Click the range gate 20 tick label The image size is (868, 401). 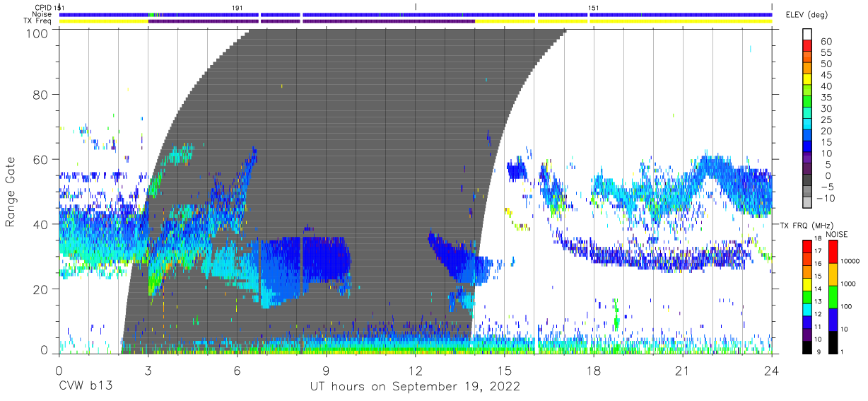(42, 289)
